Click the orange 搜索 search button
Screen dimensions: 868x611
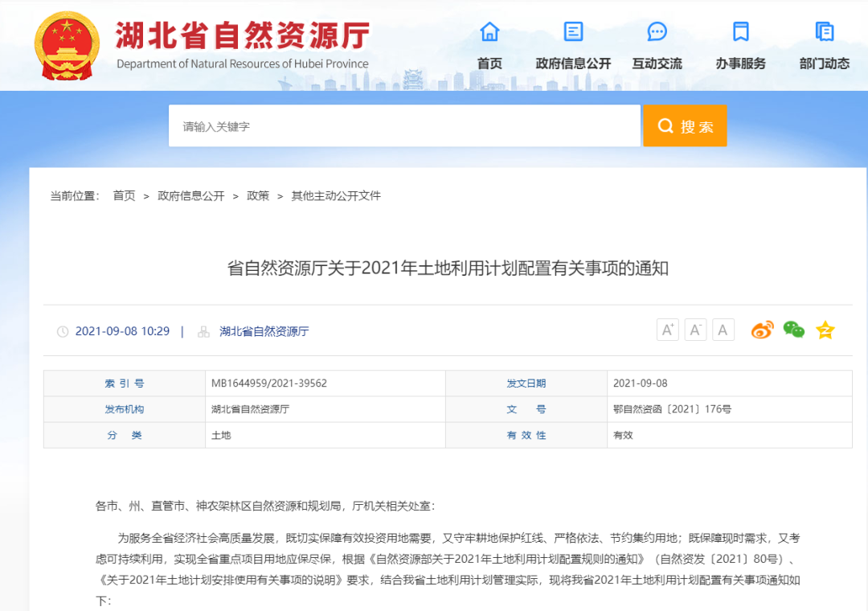[685, 125]
